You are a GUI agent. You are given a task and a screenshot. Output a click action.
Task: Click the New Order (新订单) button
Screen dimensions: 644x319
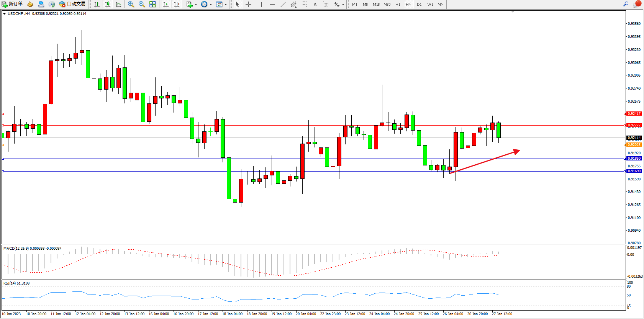coord(12,4)
